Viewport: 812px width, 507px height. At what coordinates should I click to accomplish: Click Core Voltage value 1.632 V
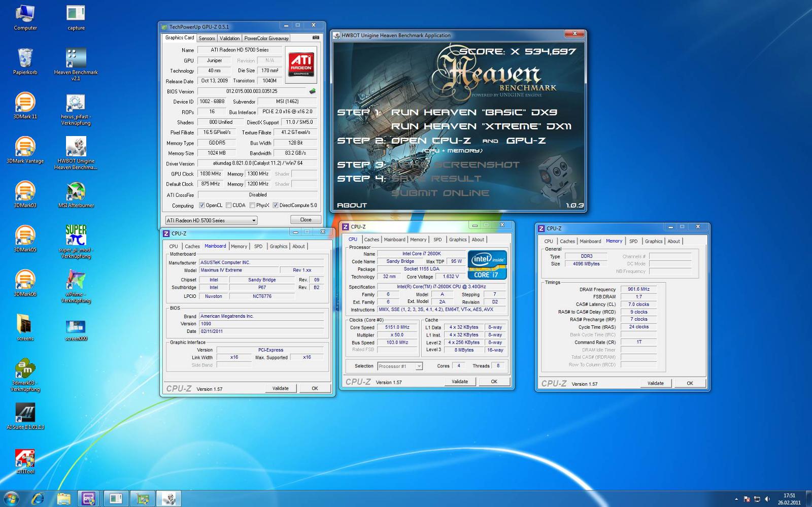point(451,277)
